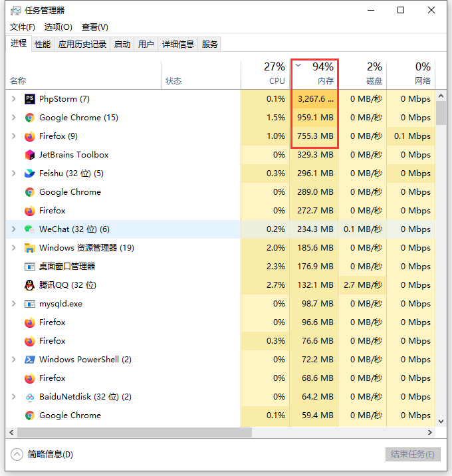Image resolution: width=452 pixels, height=476 pixels.
Task: Click Firefox icon in the 272.7 MB row
Action: (30, 211)
